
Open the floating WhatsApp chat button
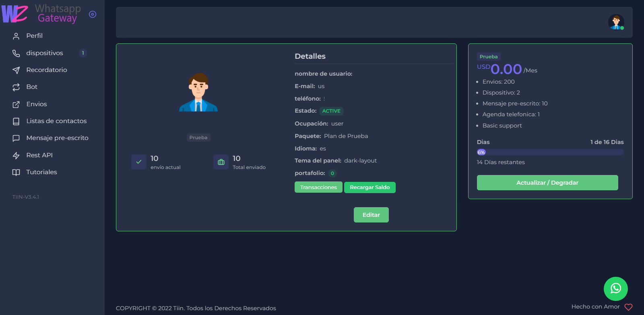(615, 288)
